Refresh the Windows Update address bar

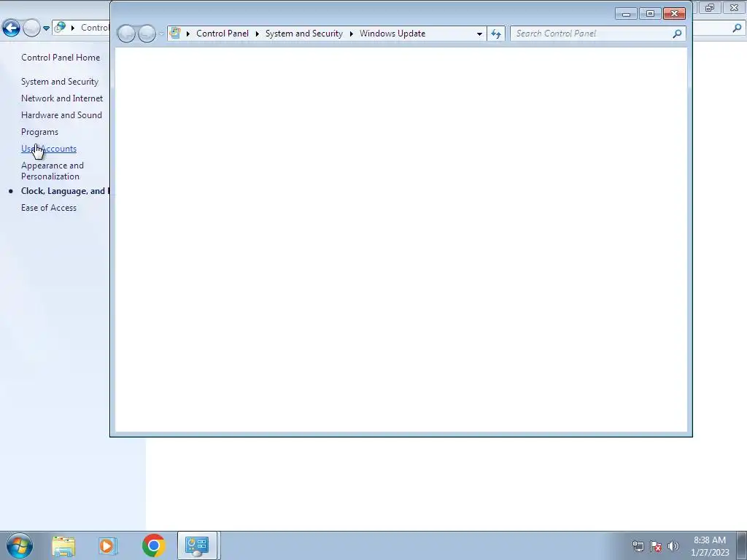pos(496,34)
